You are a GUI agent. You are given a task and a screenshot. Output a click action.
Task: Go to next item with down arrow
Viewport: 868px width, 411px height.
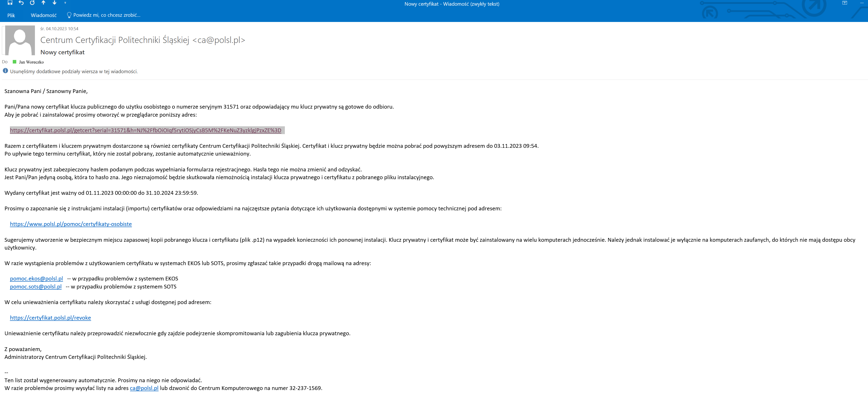click(x=55, y=3)
